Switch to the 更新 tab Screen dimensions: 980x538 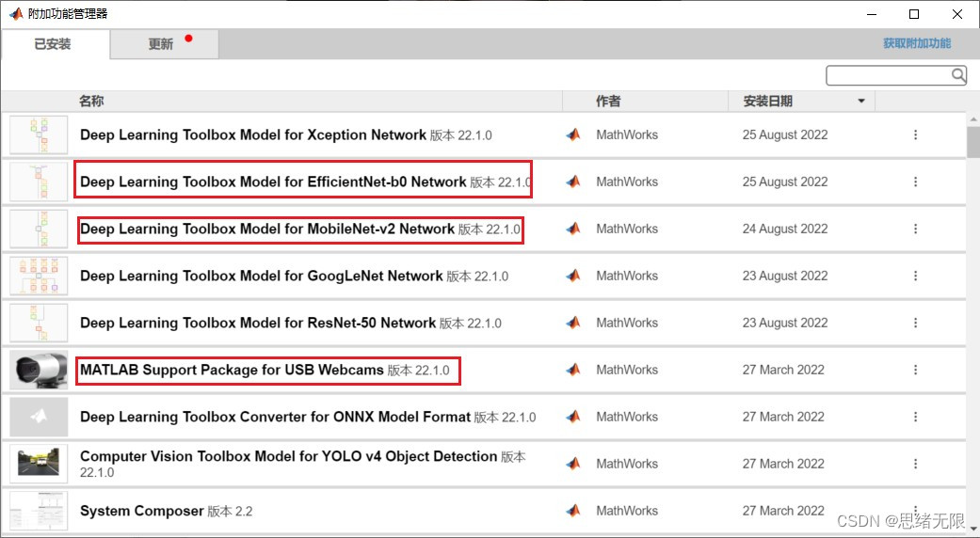click(165, 44)
